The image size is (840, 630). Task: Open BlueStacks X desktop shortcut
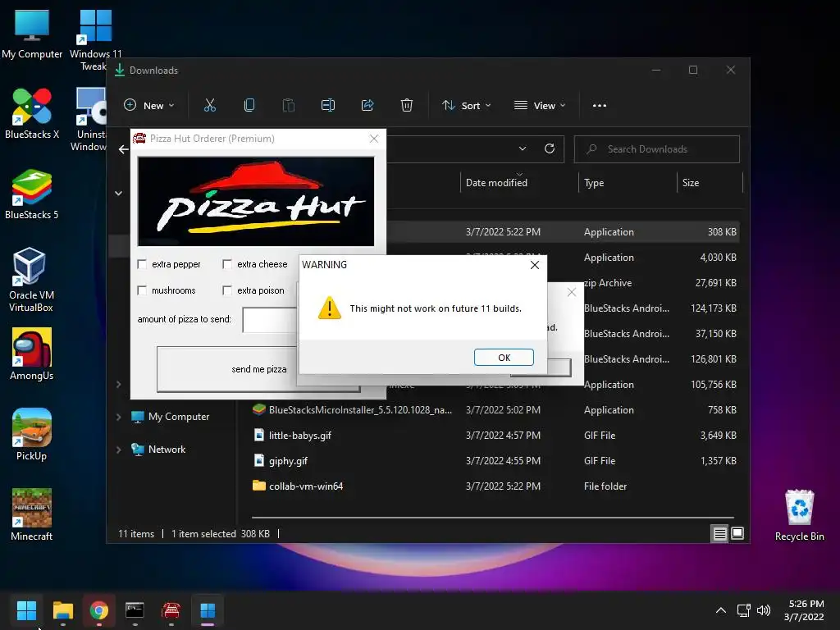(x=32, y=113)
